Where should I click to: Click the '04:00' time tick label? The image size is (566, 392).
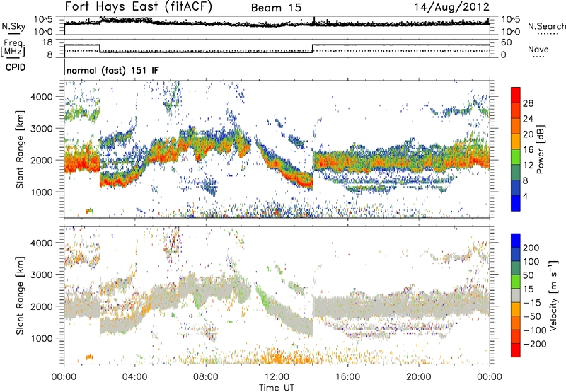[x=134, y=377]
